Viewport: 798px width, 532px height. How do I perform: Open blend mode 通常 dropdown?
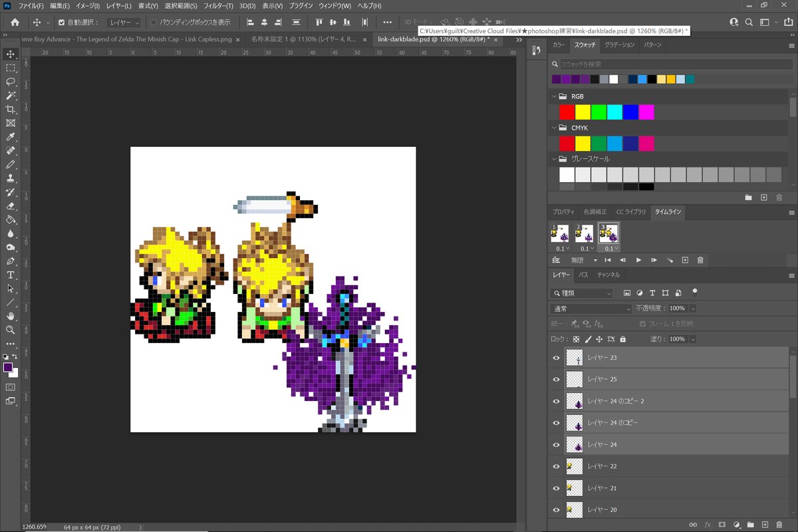click(591, 309)
